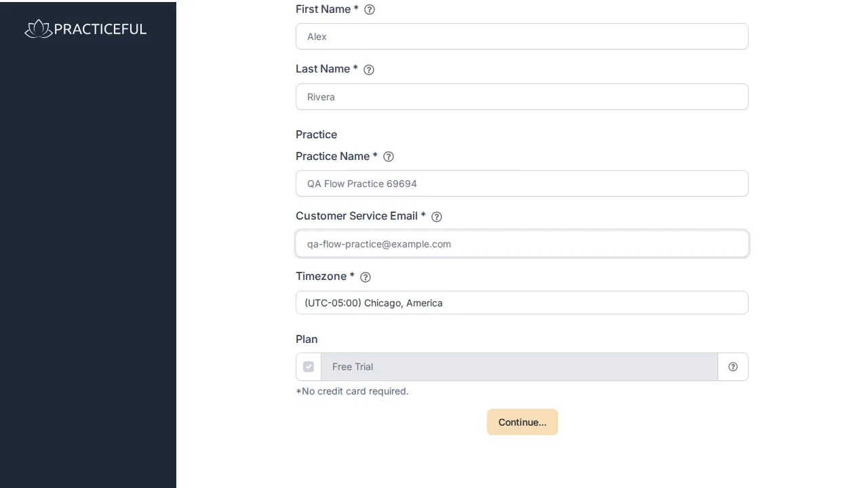Click the 'Last Name *' label text
Viewport: 868px width, 488px height.
(x=327, y=68)
